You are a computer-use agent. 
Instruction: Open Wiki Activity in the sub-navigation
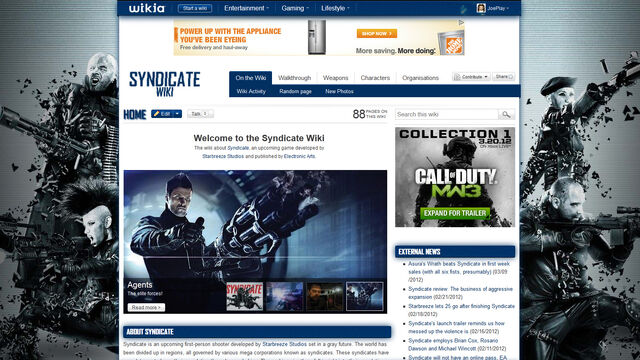[251, 91]
